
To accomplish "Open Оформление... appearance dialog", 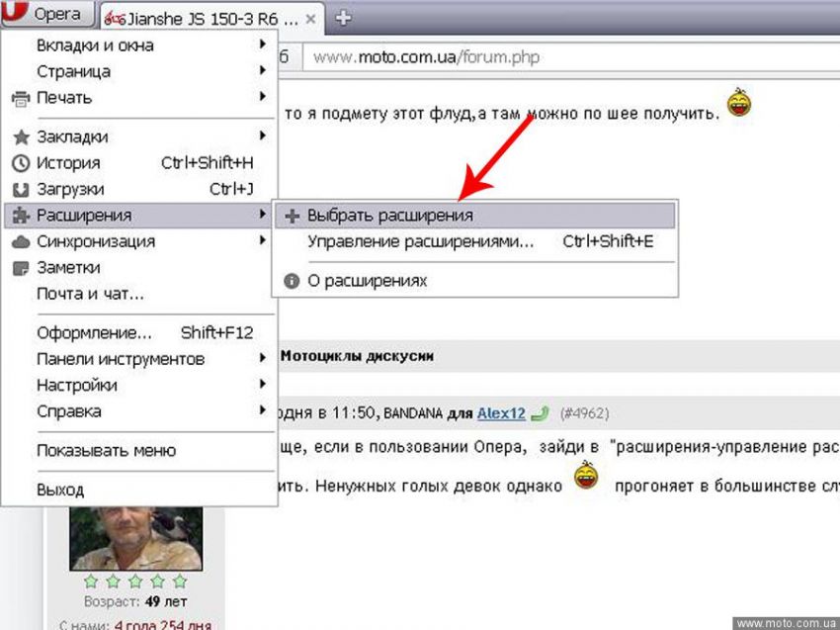I will tap(140, 333).
